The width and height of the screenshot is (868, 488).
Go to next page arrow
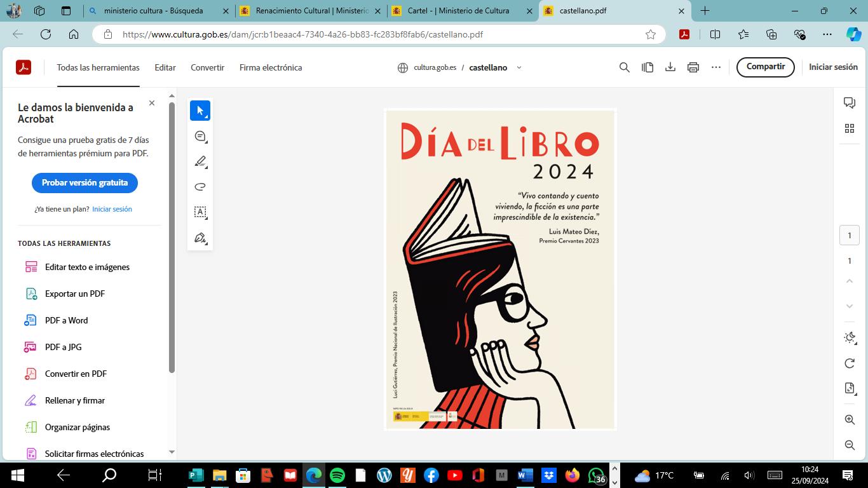click(850, 306)
